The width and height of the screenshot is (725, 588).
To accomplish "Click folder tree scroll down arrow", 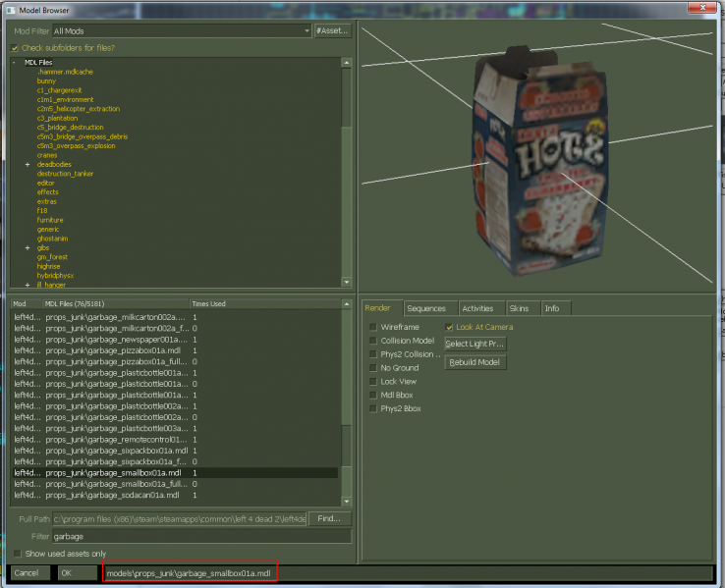I will pos(347,282).
